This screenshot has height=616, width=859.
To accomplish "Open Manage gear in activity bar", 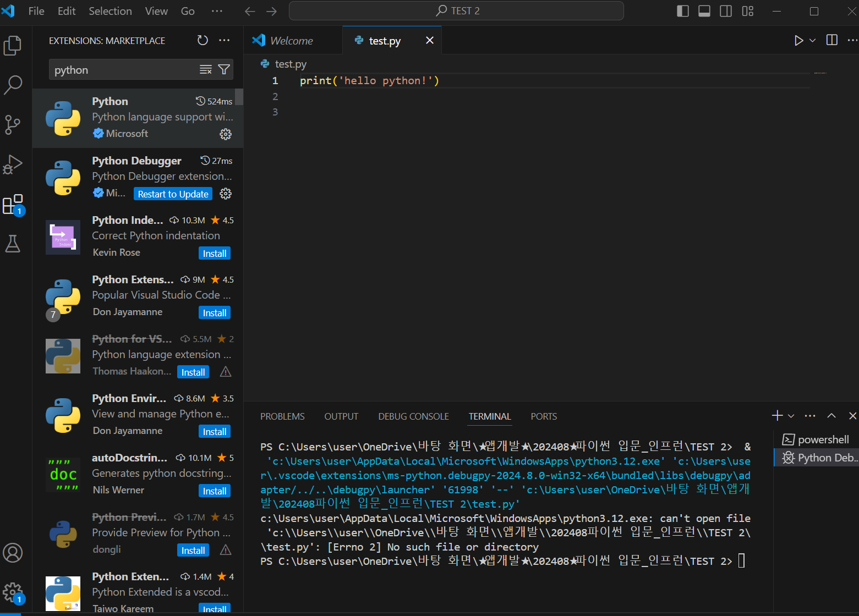I will pyautogui.click(x=13, y=593).
